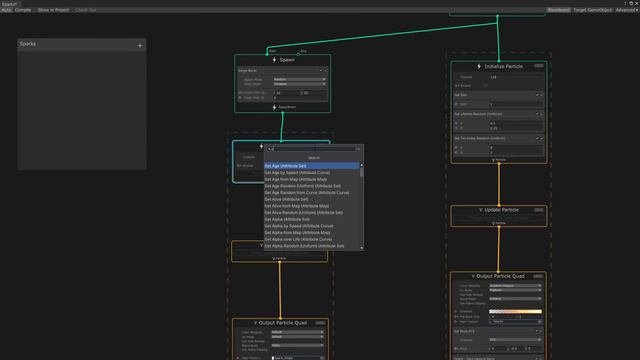Click lifetime B value field 0.25
640x360 pixels.
516,128
